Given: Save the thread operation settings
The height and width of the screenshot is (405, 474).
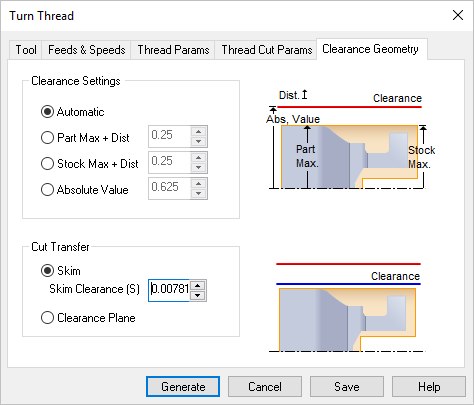Looking at the screenshot, I should coord(347,387).
